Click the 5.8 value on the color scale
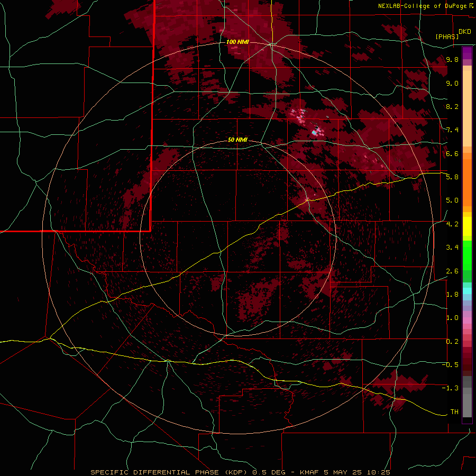476x476 pixels. (452, 177)
